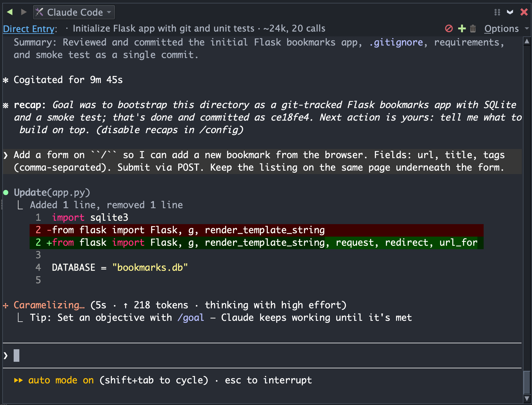Click the '~24k, 20 calls' usage text
The height and width of the screenshot is (405, 532).
tap(294, 28)
